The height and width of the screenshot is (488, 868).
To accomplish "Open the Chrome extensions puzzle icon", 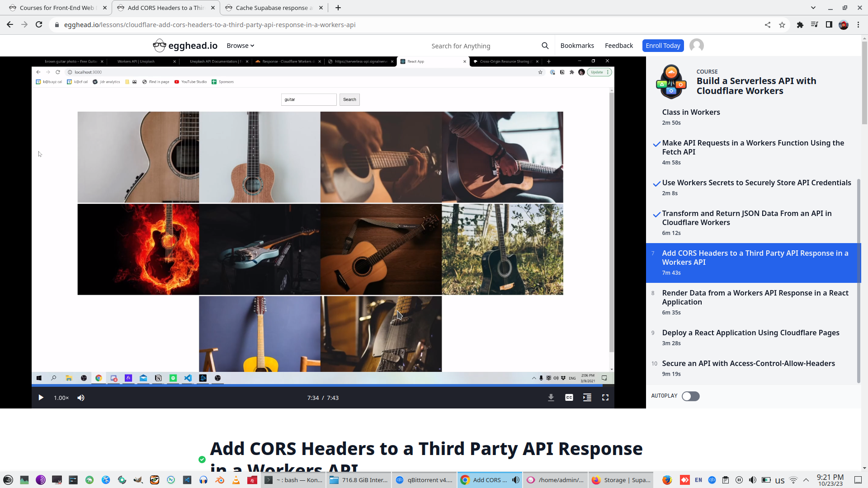I will coord(800,25).
